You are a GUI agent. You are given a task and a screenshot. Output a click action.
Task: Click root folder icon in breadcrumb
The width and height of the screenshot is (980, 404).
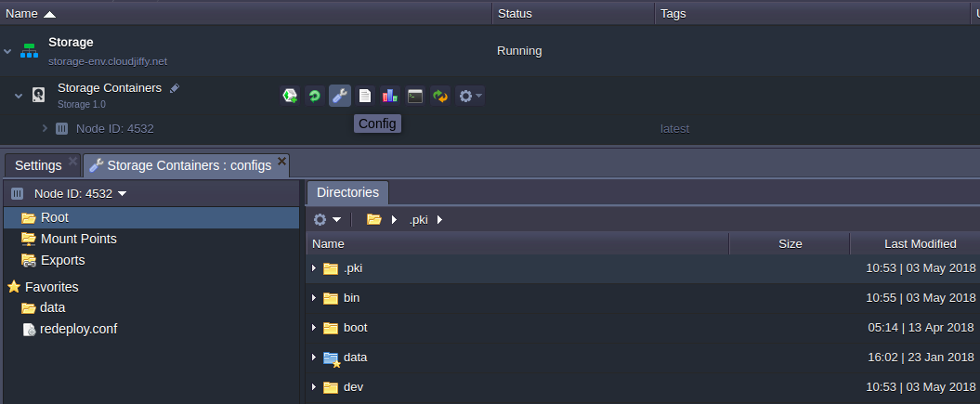(373, 219)
